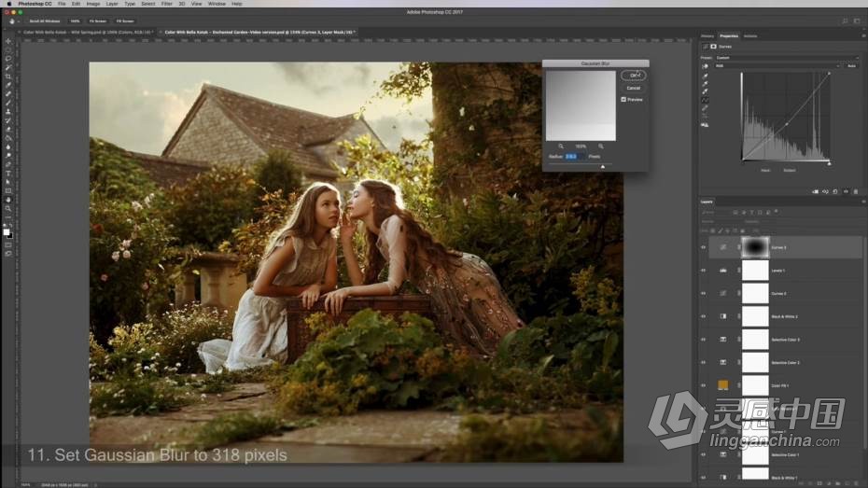This screenshot has width=868, height=488.
Task: Click the 100% zoom button in options bar
Action: (75, 21)
